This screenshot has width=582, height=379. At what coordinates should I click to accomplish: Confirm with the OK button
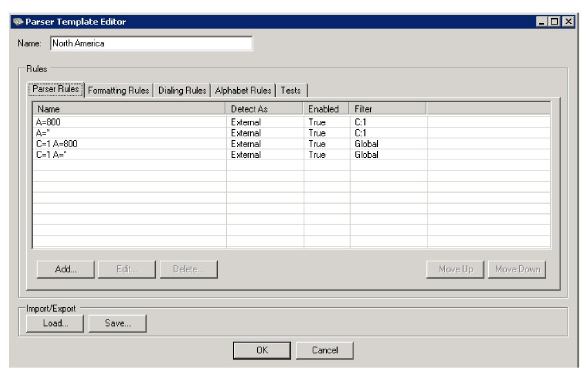point(262,350)
